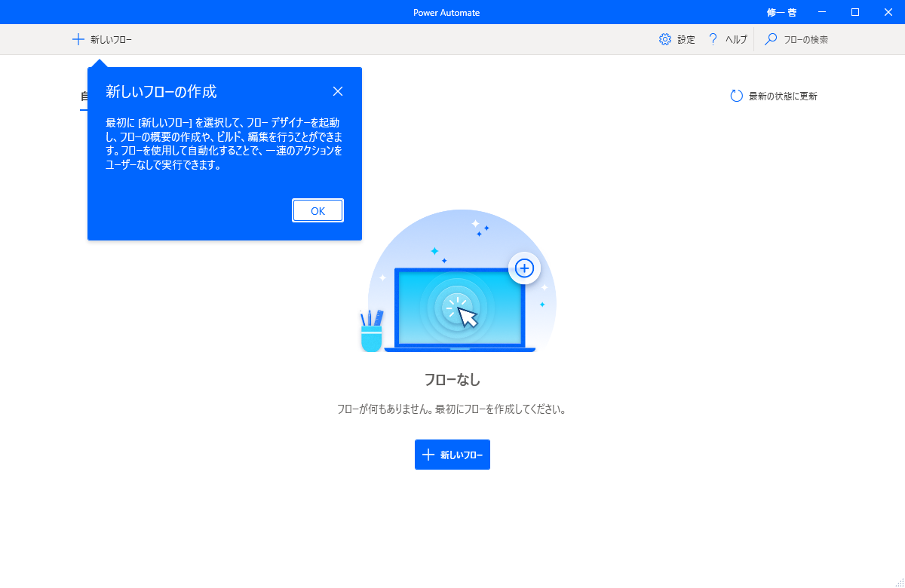Dismiss the 新しいフローの作成 tip with its X
Viewport: 905px width, 588px height.
(x=338, y=91)
